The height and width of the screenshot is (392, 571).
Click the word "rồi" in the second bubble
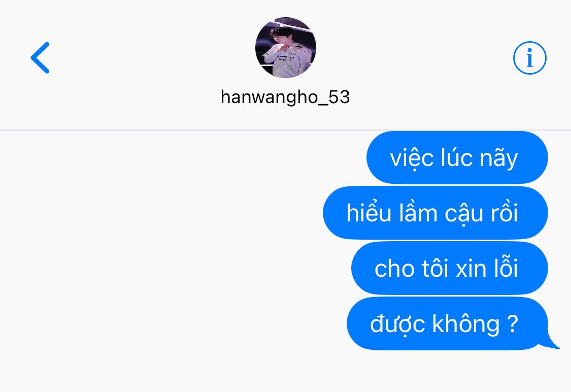pyautogui.click(x=505, y=213)
